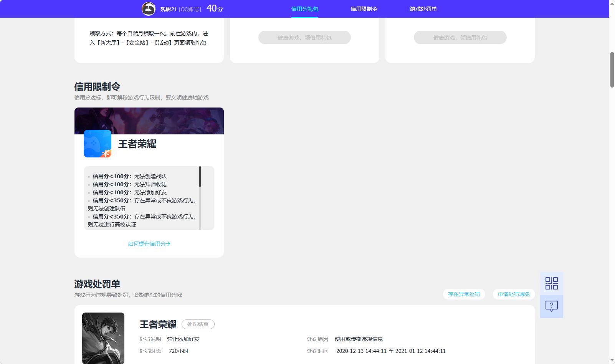Click the 无法创建战队 restriction line

[130, 176]
